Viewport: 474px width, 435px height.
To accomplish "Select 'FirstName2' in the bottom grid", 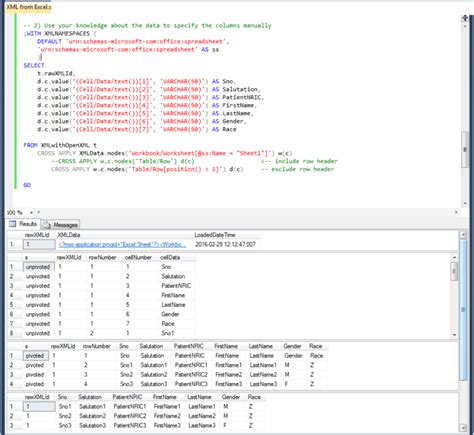I will click(x=167, y=416).
